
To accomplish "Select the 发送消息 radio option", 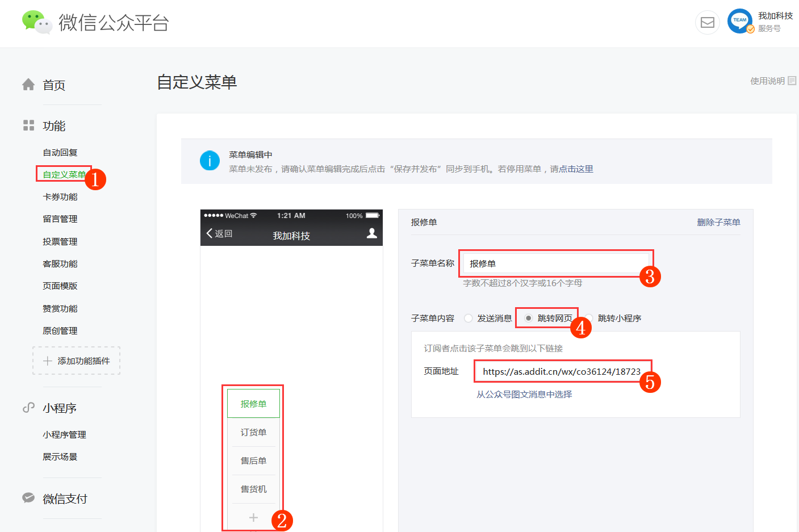I will coord(468,319).
